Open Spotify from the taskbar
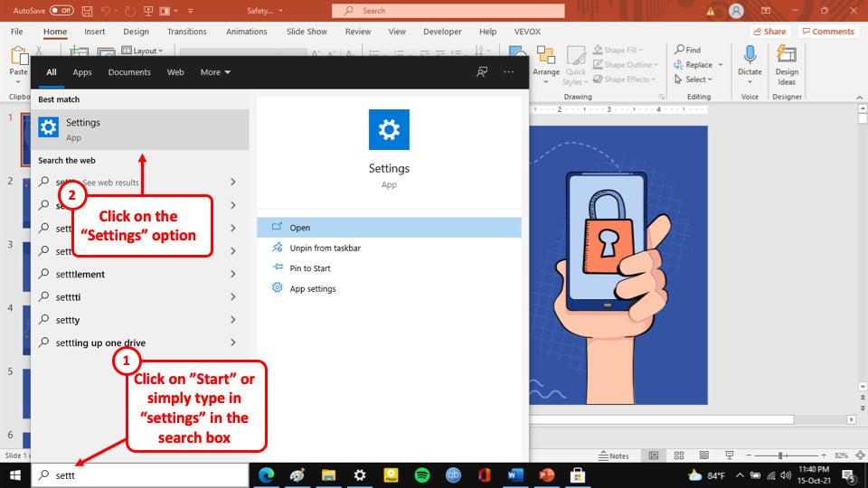 [422, 475]
